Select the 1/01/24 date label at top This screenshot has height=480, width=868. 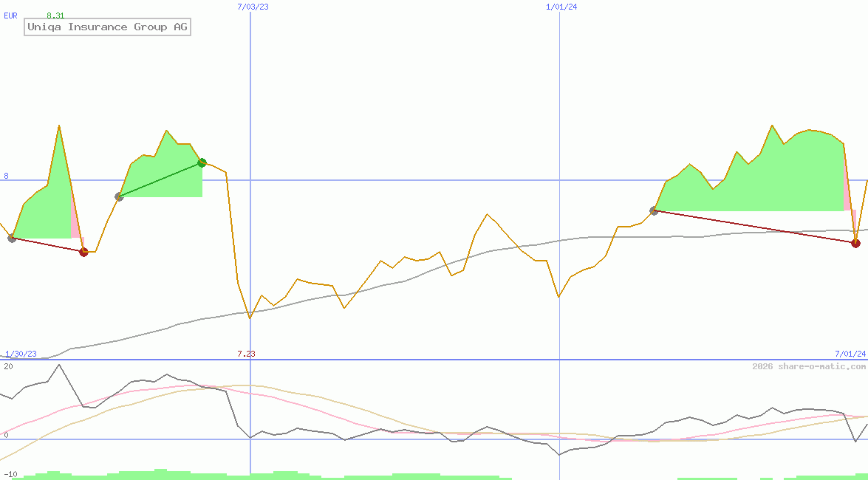click(x=561, y=7)
